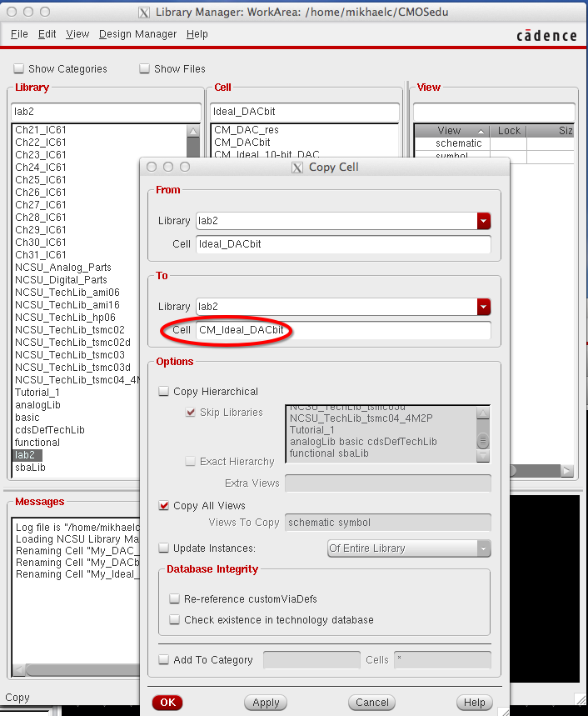Click the Help button in Copy Cell

point(475,703)
